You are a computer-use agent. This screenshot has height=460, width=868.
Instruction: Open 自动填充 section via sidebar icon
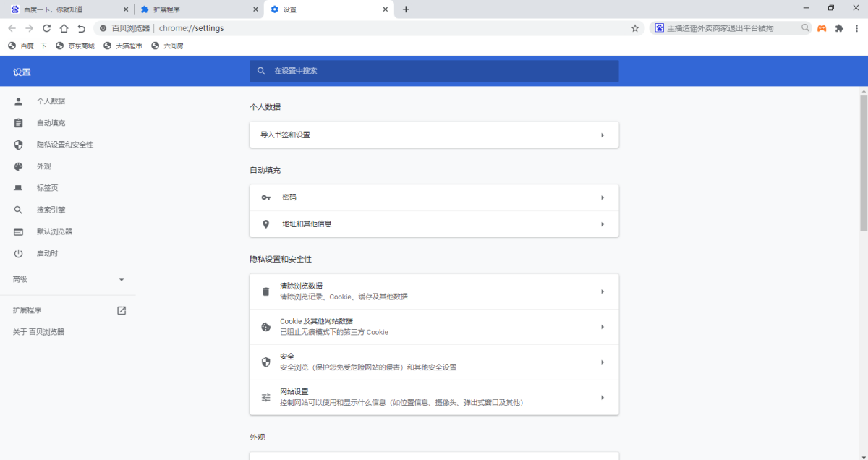[18, 122]
